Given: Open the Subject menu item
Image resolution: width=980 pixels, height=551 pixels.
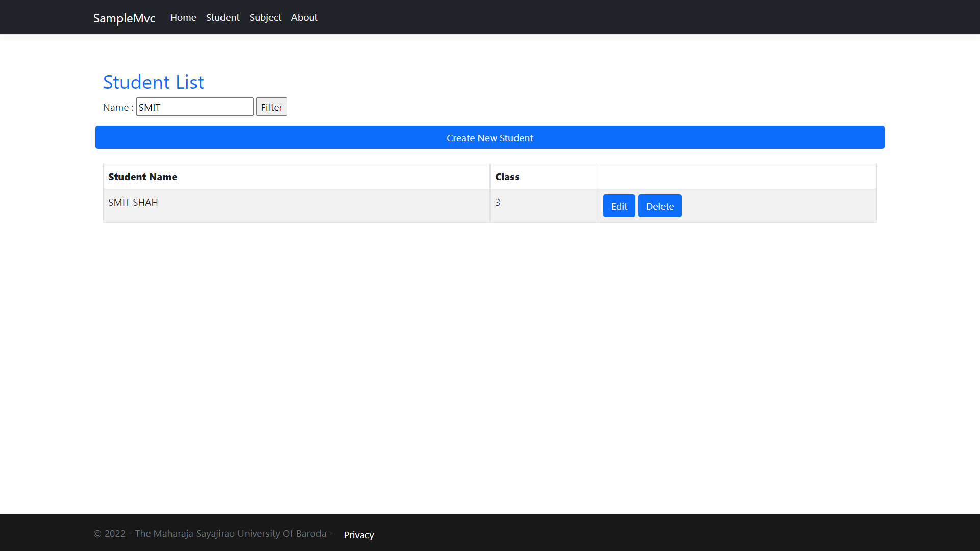Looking at the screenshot, I should pos(265,17).
